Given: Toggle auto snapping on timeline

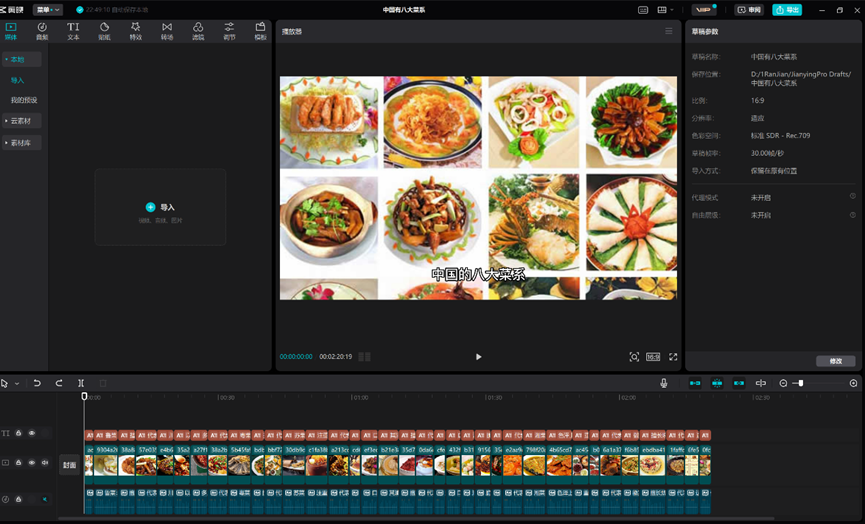Looking at the screenshot, I should point(717,383).
